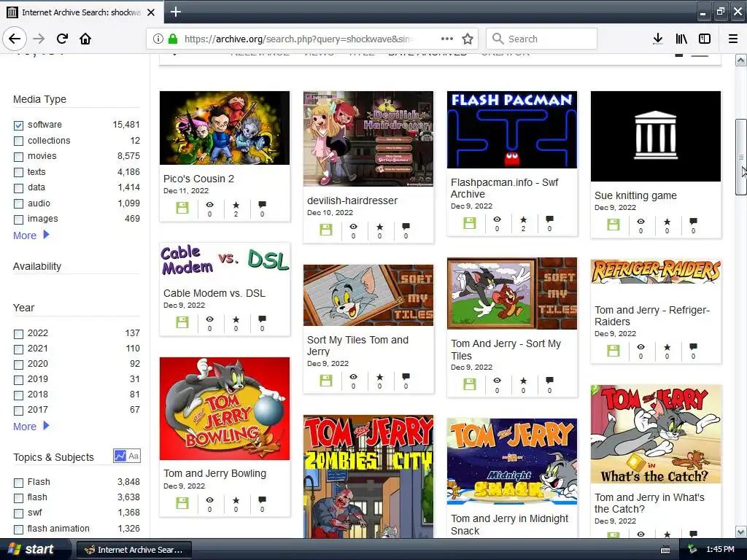747x560 pixels.
Task: Click the views eye under Tom And Jerry - Sort My Tiles
Action: (x=497, y=381)
